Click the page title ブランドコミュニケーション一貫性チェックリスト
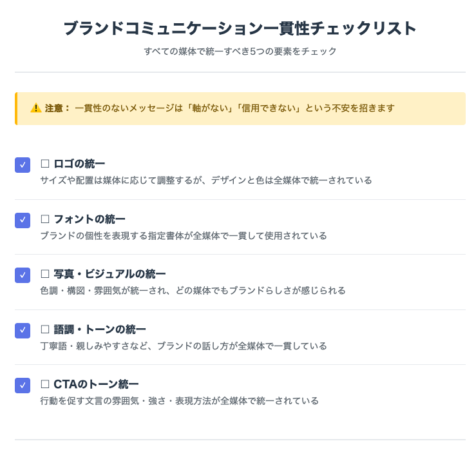The height and width of the screenshot is (450, 476). [240, 28]
